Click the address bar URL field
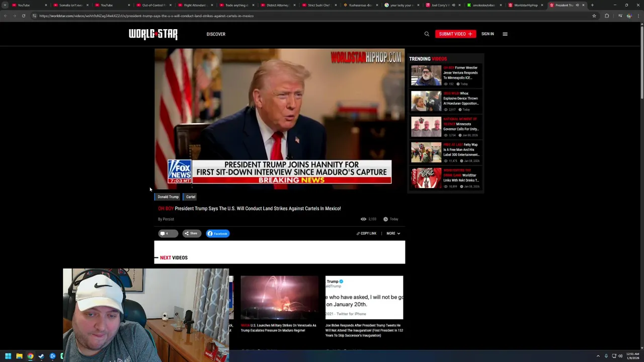 pos(312,16)
